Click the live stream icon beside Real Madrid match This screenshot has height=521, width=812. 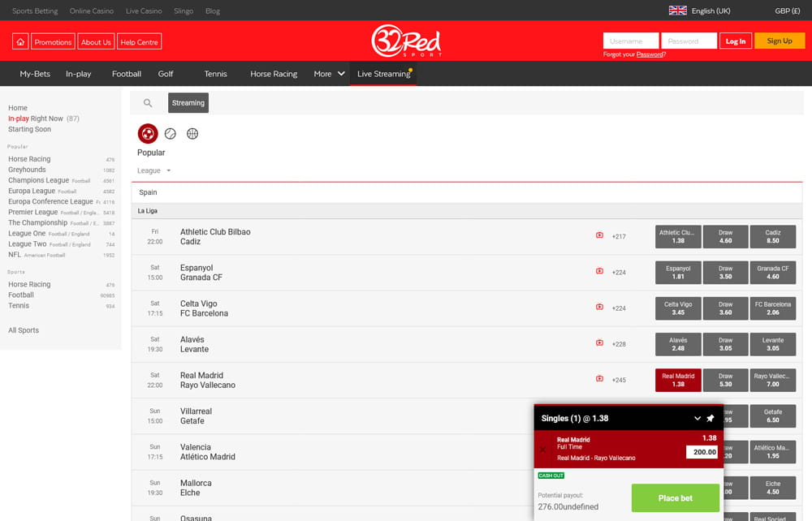pyautogui.click(x=598, y=379)
